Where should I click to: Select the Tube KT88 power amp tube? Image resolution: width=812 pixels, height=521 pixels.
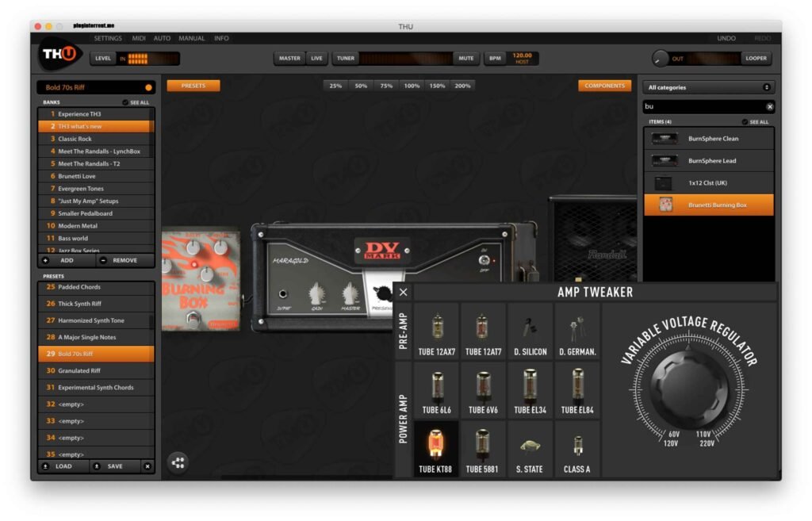click(437, 449)
